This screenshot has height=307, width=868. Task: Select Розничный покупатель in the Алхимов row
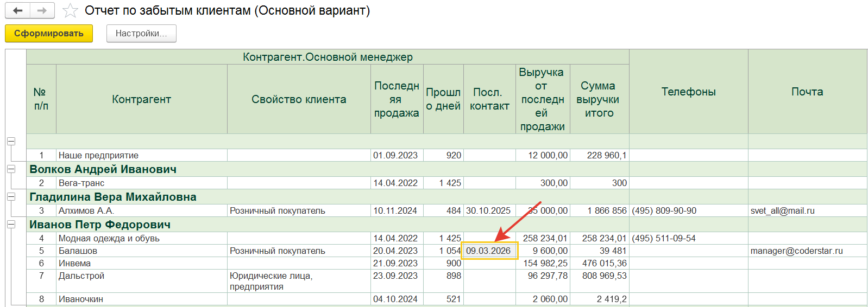[299, 210]
